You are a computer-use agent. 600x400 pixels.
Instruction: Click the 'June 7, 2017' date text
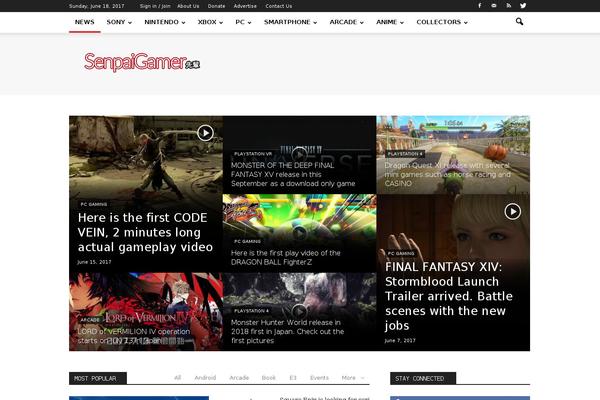coord(400,340)
